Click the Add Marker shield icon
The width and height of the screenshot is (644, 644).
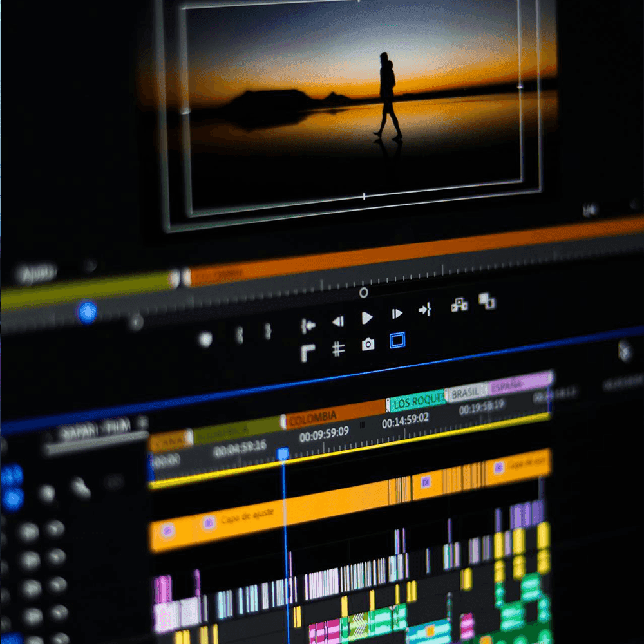[205, 339]
